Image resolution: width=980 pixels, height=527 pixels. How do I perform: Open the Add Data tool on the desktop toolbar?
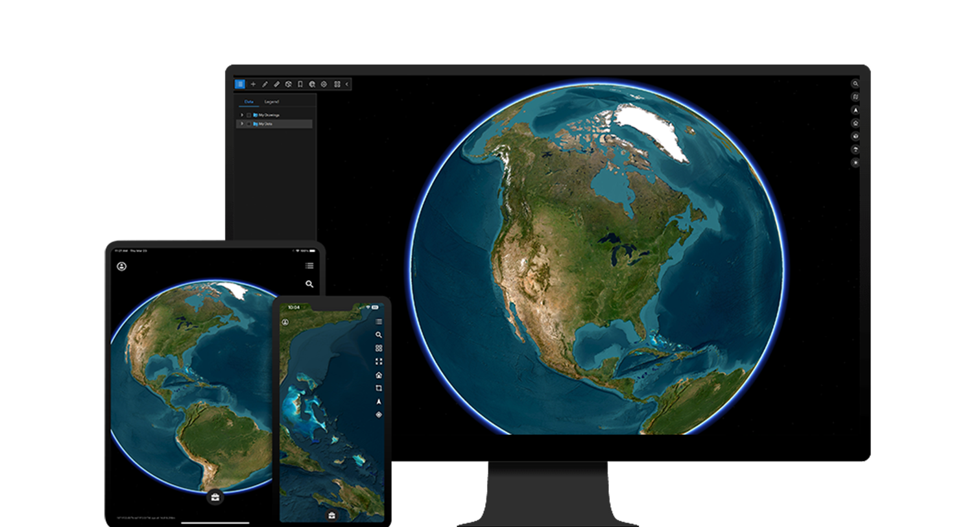click(x=253, y=84)
